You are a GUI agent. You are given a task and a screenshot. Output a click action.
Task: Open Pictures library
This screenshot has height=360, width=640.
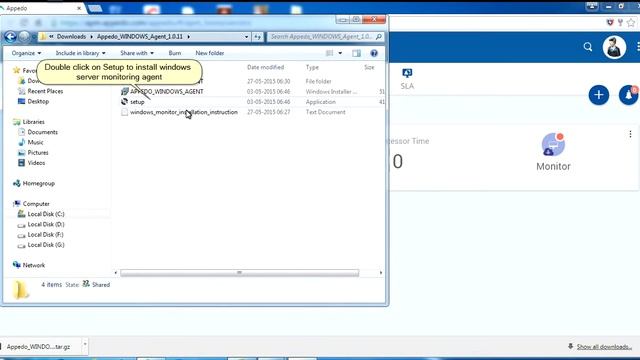38,153
